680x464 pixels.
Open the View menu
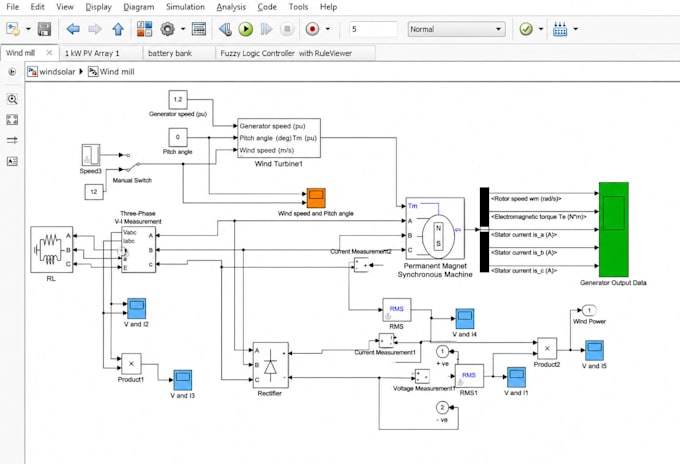click(x=65, y=7)
